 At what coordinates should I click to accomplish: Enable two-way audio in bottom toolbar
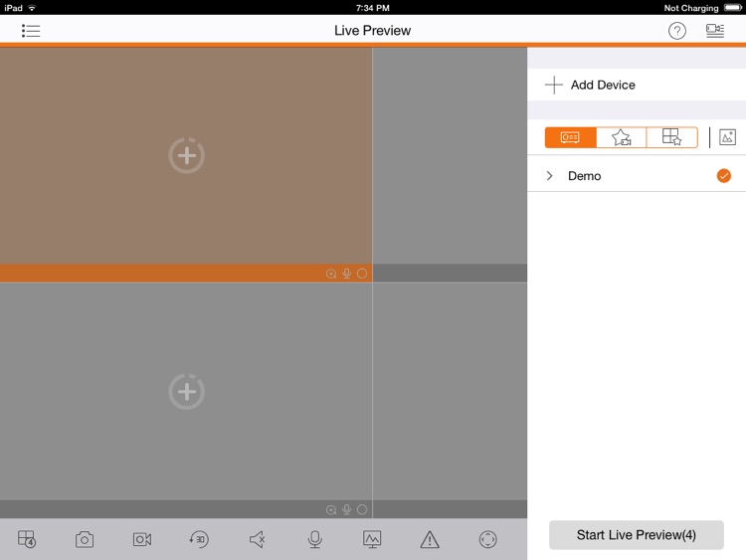pyautogui.click(x=314, y=539)
